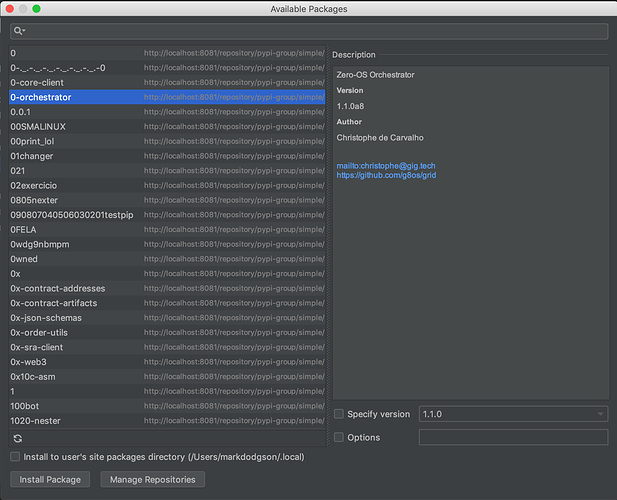Select the 0x-json-schemas package

click(167, 318)
